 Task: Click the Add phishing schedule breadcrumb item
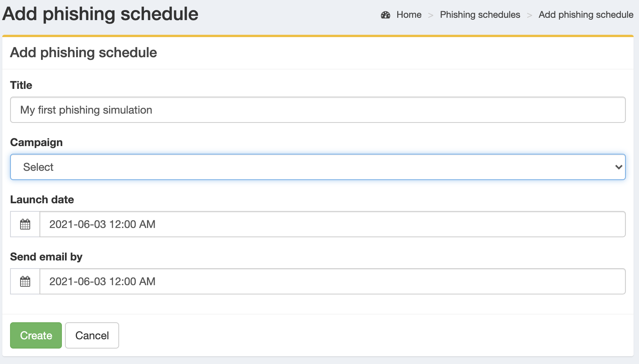tap(586, 15)
